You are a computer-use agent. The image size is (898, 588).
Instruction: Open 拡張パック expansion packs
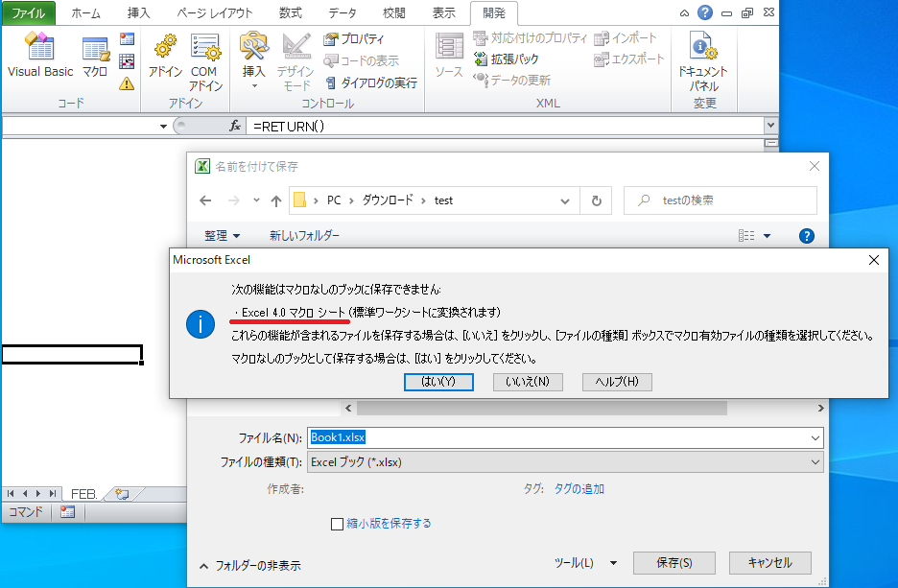(x=507, y=59)
